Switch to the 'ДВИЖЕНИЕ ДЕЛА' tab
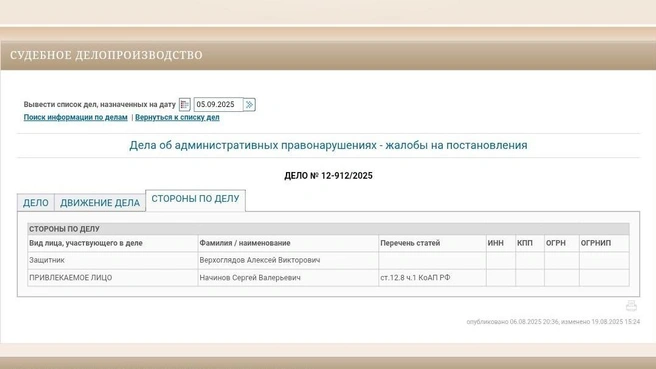 click(x=100, y=203)
